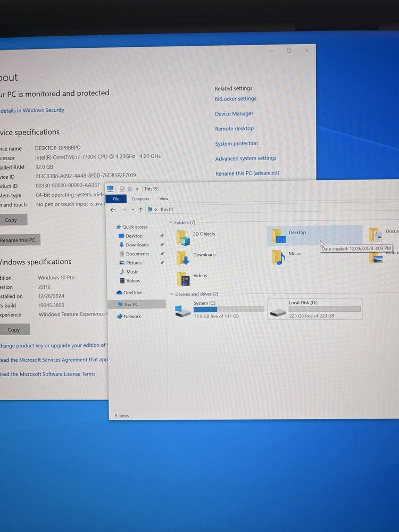Viewport: 399px width, 532px height.
Task: Click the This PC monitor icon in title bar
Action: tap(110, 189)
